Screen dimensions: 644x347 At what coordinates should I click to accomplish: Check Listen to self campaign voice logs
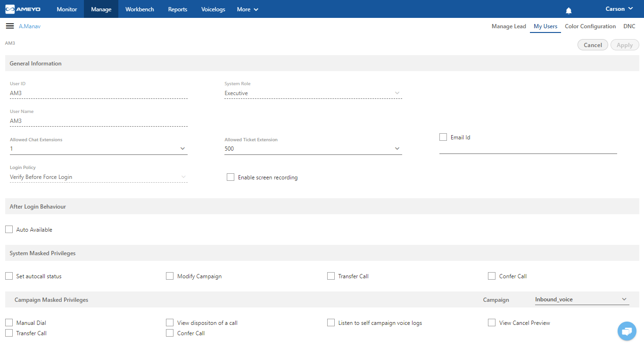(x=331, y=323)
